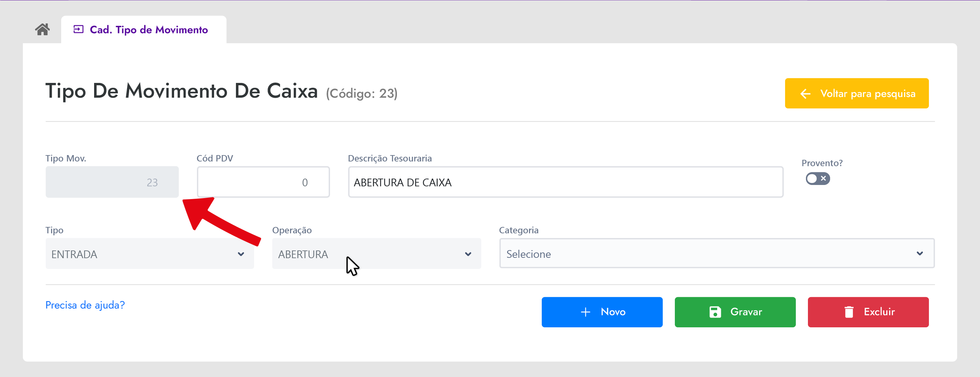Go to the home icon tab

pyautogui.click(x=42, y=29)
